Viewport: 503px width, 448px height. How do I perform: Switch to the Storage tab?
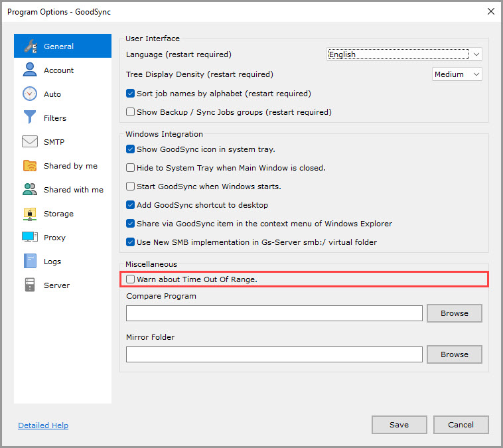(62, 214)
